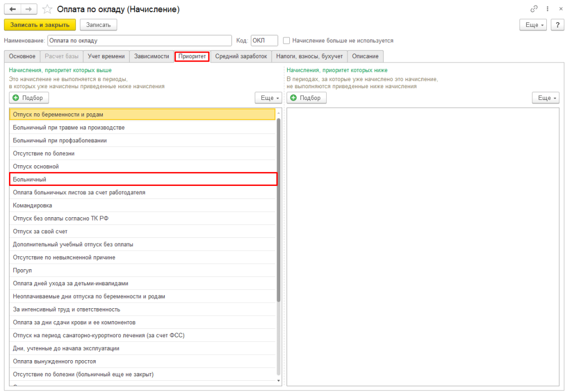Click into the Наименование input field
Image resolution: width=572 pixels, height=392 pixels.
click(139, 40)
